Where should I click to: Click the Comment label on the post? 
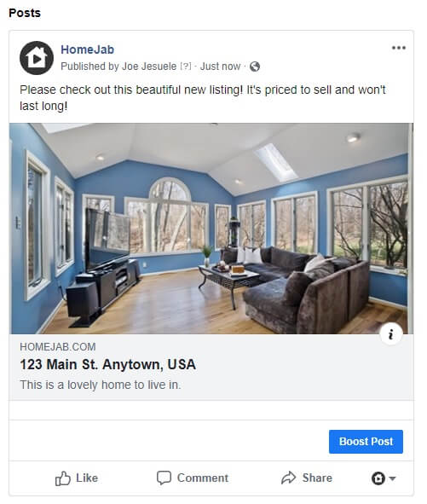203,478
